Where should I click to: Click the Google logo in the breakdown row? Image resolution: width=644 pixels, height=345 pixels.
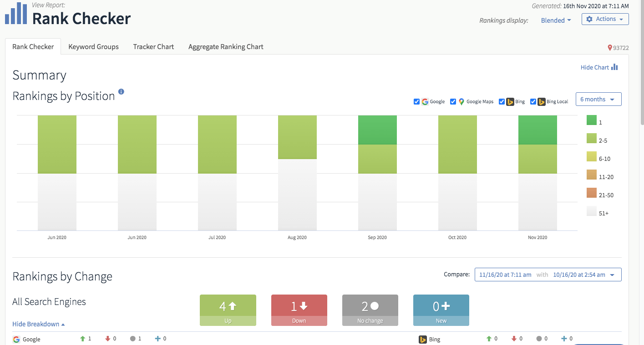[x=16, y=339]
